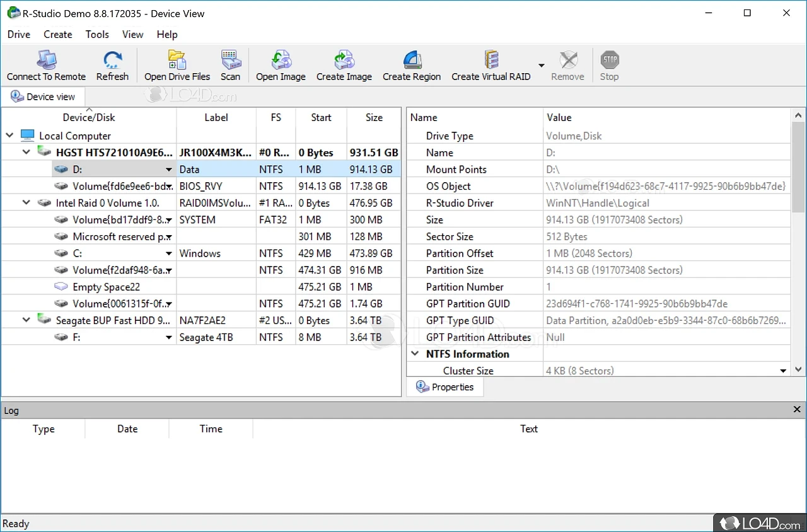This screenshot has height=532, width=807.
Task: Open the dropdown arrow next to drive D:
Action: [168, 169]
